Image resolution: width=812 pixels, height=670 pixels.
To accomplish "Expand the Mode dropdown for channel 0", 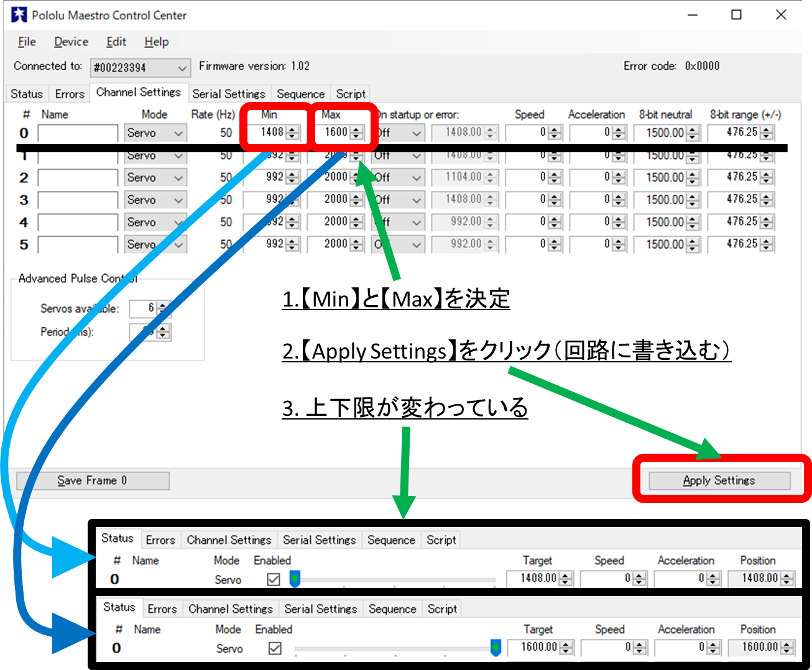I will [155, 133].
